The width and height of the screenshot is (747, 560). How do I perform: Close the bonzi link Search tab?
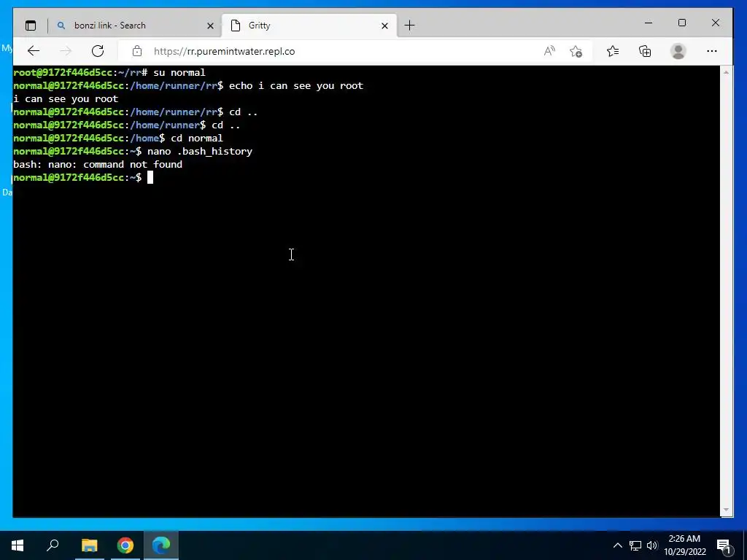[210, 26]
